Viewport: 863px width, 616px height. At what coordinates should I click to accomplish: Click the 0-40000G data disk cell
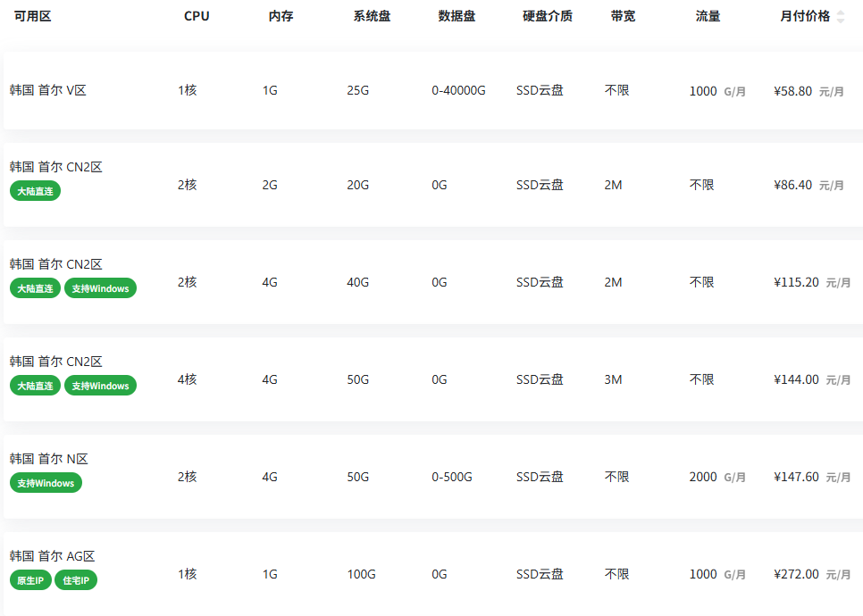[458, 91]
